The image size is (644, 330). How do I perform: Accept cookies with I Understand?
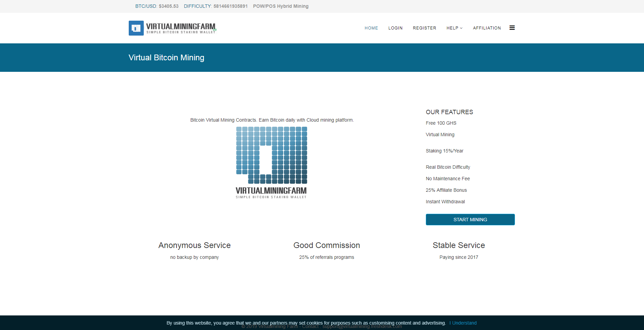point(463,323)
